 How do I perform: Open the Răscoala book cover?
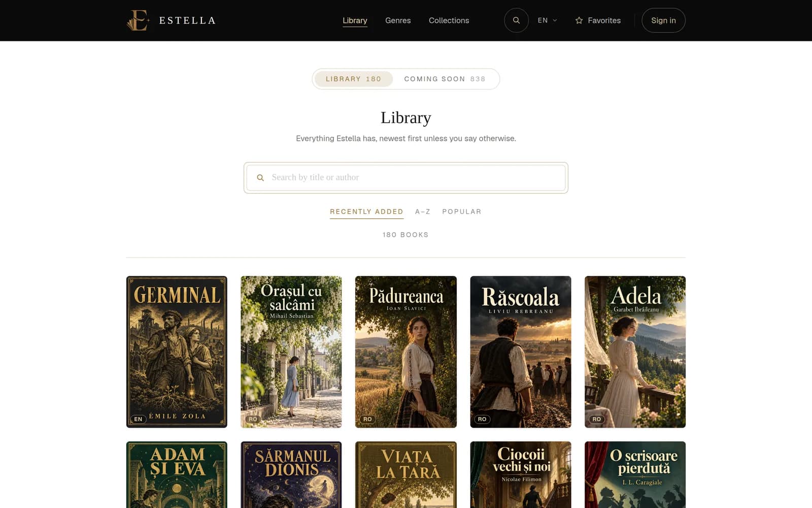[521, 352]
